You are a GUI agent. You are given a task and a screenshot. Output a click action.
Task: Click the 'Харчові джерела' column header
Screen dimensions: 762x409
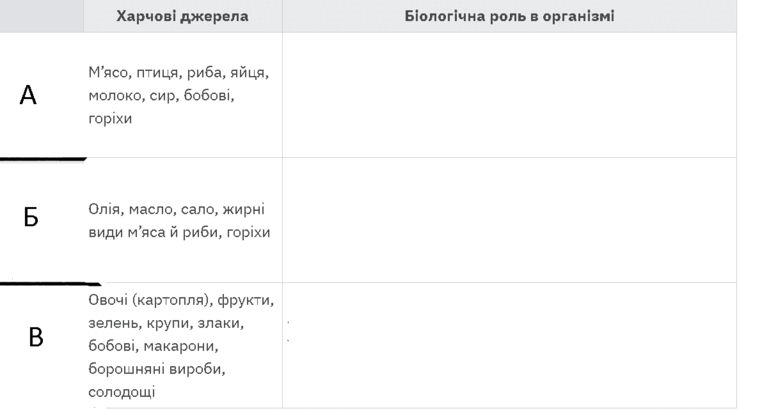[182, 16]
